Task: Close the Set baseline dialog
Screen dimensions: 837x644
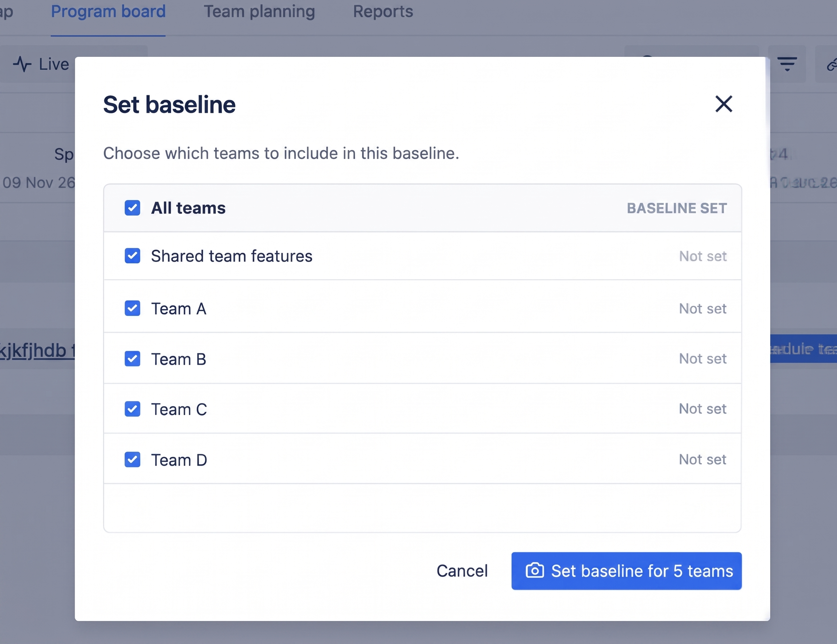Action: click(723, 104)
